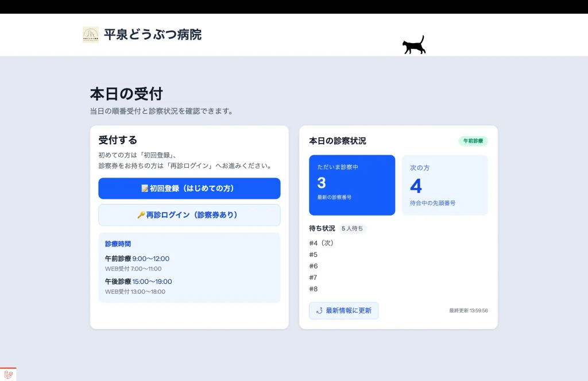Click the 最終更新 timestamp text

tap(468, 311)
